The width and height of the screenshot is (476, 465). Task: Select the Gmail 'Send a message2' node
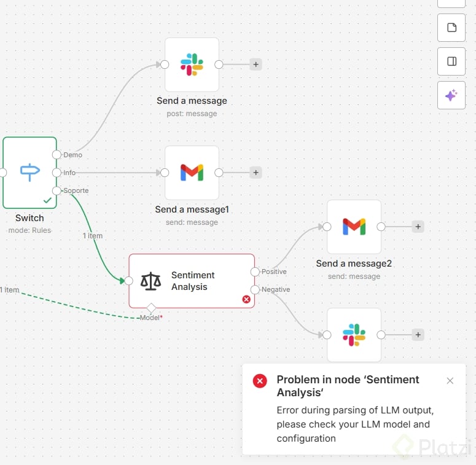pos(354,227)
